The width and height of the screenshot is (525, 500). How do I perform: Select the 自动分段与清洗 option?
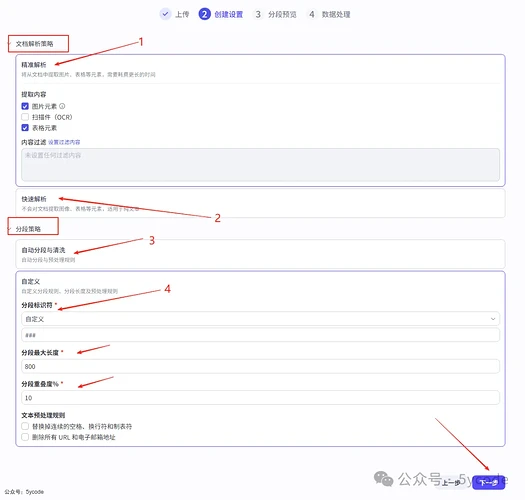point(260,254)
